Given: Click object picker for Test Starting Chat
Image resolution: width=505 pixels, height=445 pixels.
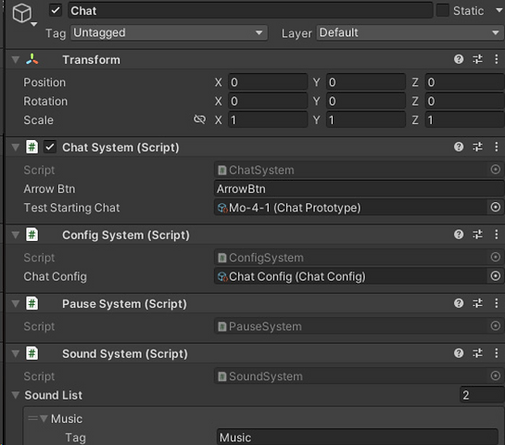Looking at the screenshot, I should pyautogui.click(x=495, y=207).
